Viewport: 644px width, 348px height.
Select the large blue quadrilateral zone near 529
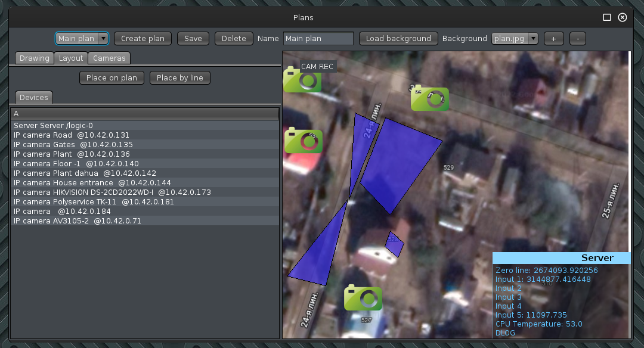point(400,164)
